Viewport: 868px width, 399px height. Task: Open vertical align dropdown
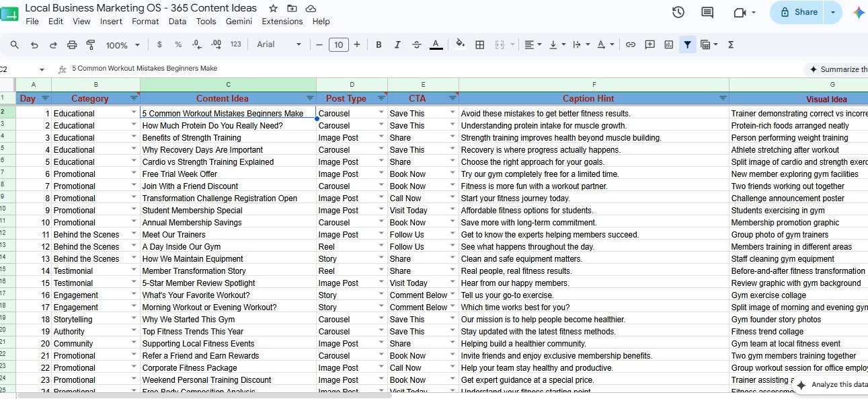pos(557,45)
